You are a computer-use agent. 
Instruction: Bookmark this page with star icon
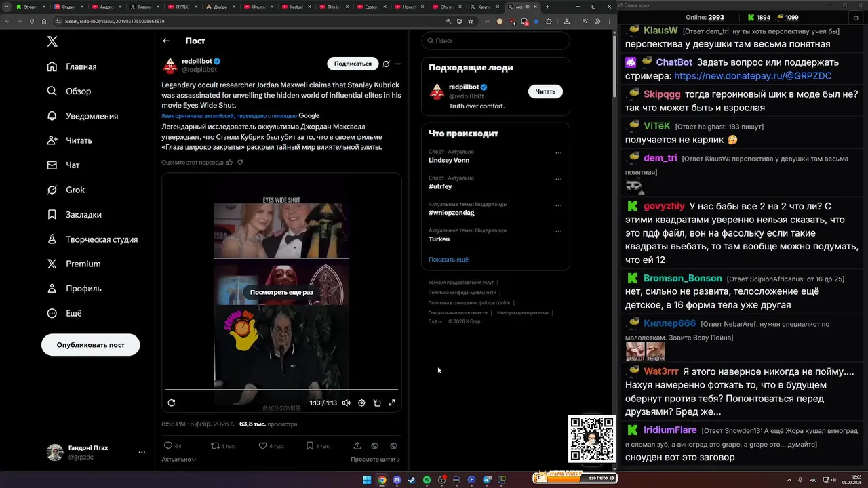471,21
